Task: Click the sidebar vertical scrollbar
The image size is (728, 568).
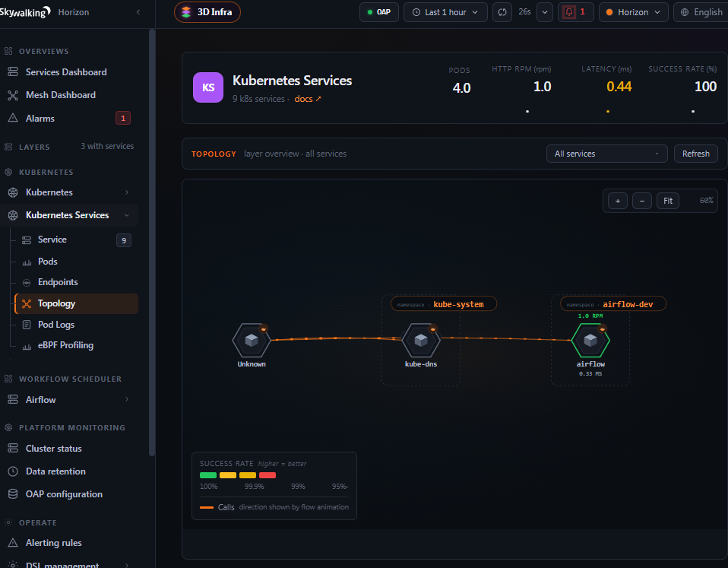Action: [152, 243]
